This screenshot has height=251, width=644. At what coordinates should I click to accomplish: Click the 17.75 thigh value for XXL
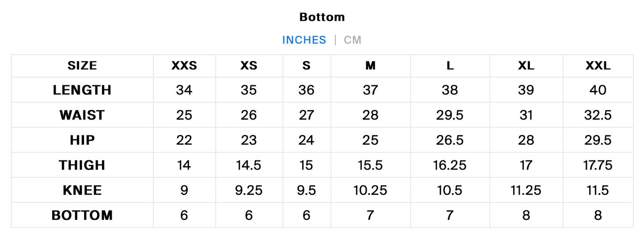pyautogui.click(x=598, y=165)
